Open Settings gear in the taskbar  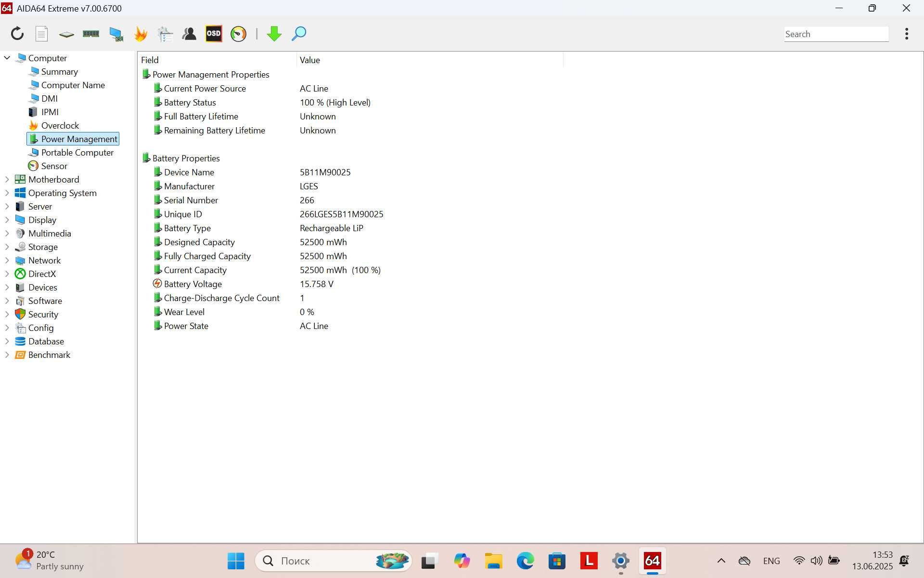point(621,561)
